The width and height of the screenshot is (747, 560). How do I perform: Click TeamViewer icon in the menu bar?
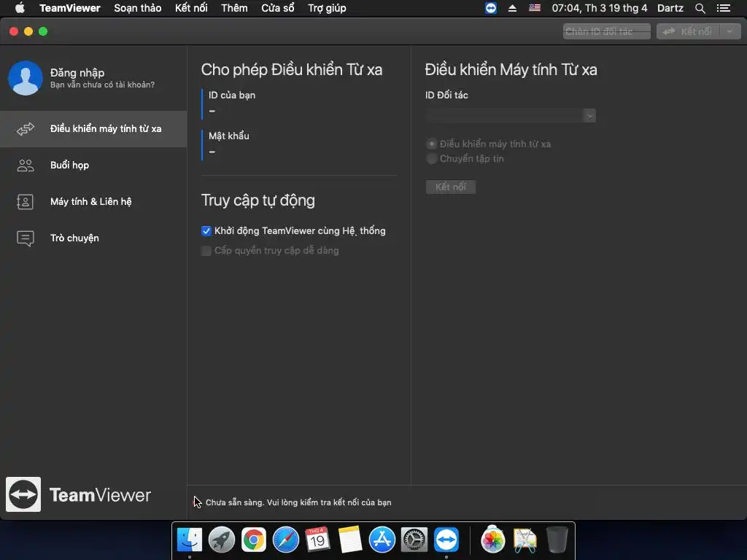click(x=491, y=8)
